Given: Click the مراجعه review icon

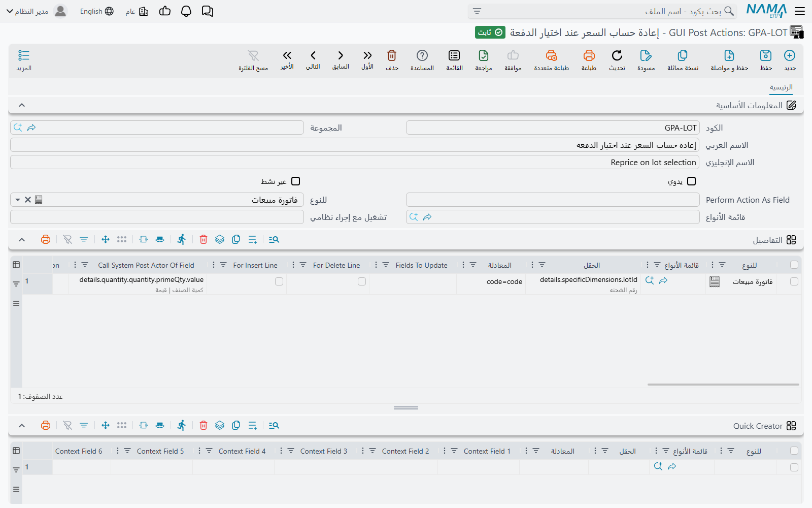Looking at the screenshot, I should pyautogui.click(x=484, y=55).
